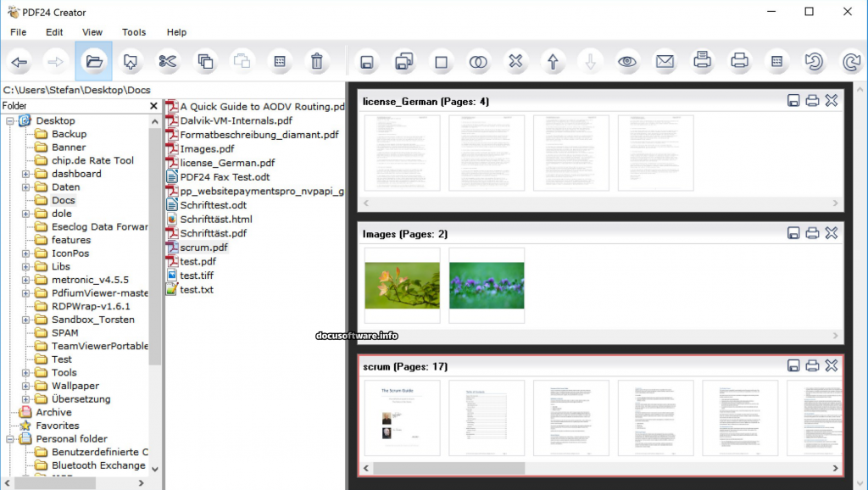868x490 pixels.
Task: Click the overlapping circles merge icon
Action: [x=479, y=61]
